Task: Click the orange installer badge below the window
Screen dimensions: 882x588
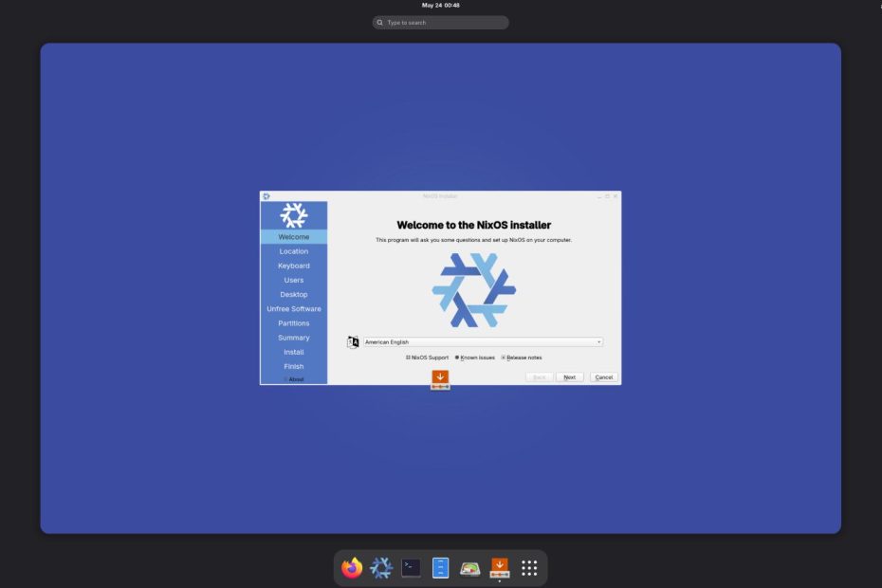Action: [440, 379]
